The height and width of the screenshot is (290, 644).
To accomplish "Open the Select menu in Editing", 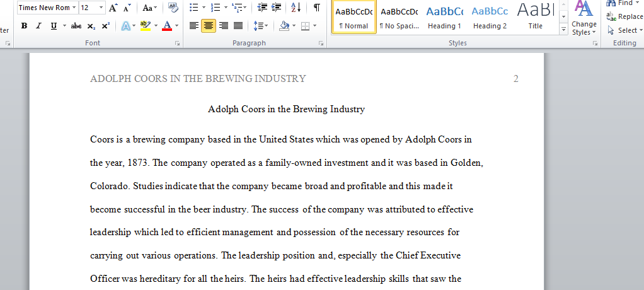I will (x=624, y=30).
